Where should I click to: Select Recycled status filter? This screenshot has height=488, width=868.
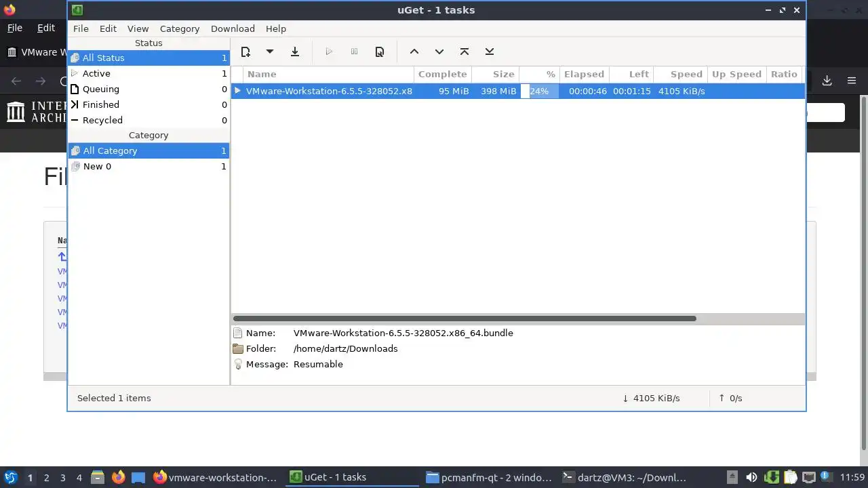coord(149,120)
